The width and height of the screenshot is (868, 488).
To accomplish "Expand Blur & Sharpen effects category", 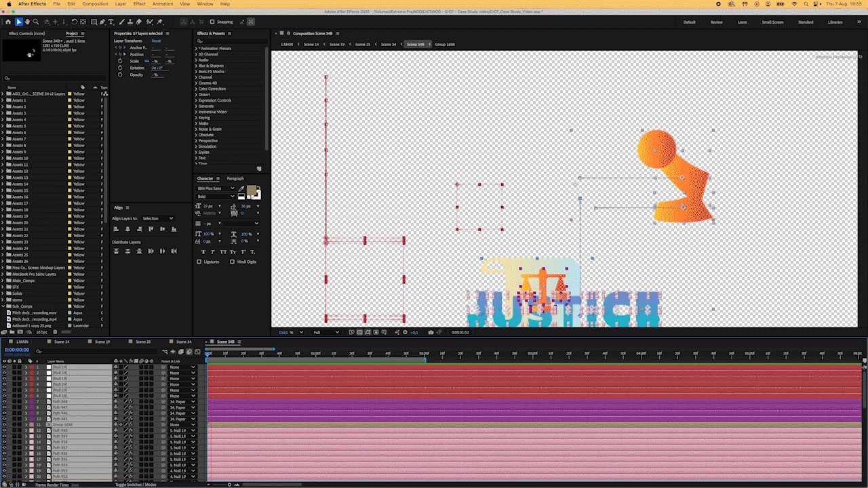I will click(x=197, y=66).
